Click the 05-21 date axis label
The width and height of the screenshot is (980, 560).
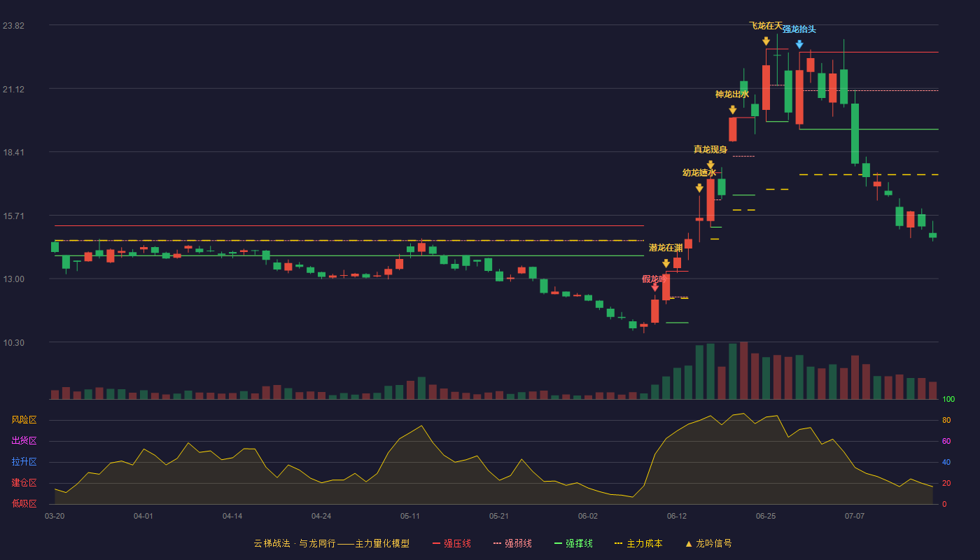tap(499, 516)
